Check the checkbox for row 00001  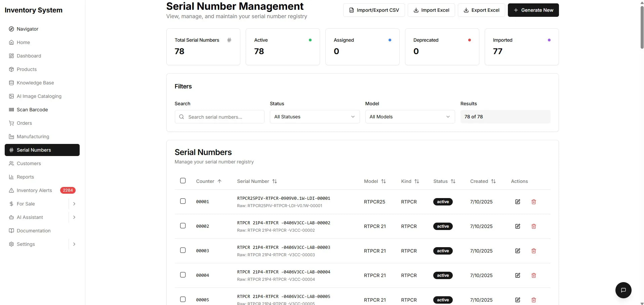point(183,201)
